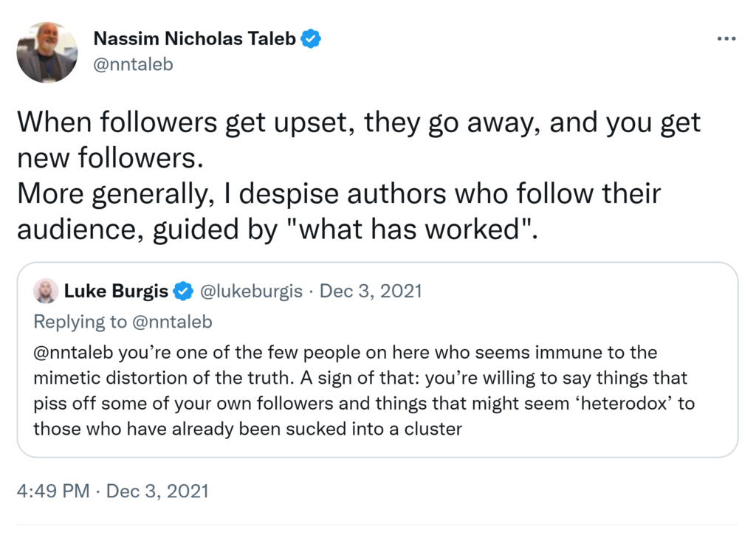
Task: Click the quoted tweet's Dec 3, 2021 date
Action: point(371,292)
